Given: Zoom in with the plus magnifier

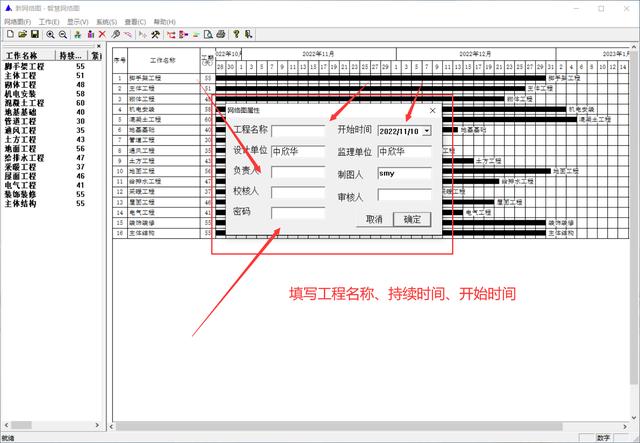Looking at the screenshot, I should point(50,35).
